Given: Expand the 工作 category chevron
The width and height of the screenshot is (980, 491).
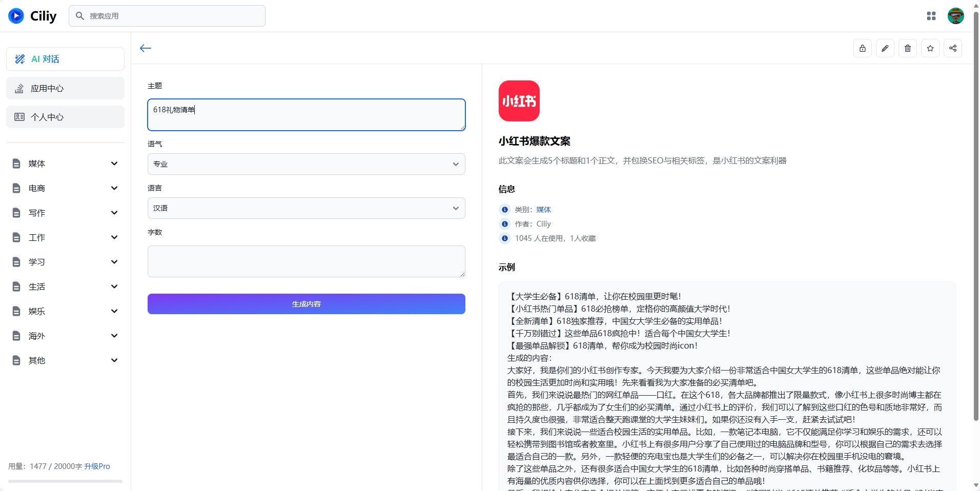Looking at the screenshot, I should tap(114, 237).
